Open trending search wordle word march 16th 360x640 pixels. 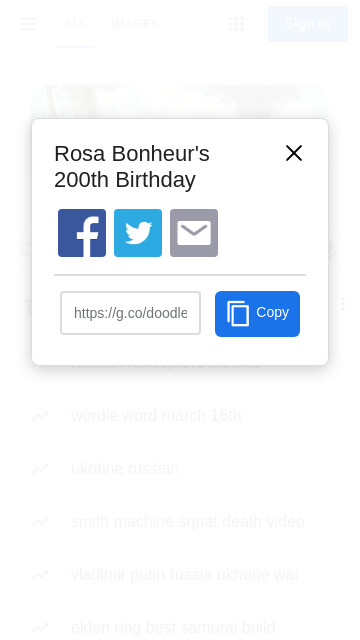click(x=156, y=416)
